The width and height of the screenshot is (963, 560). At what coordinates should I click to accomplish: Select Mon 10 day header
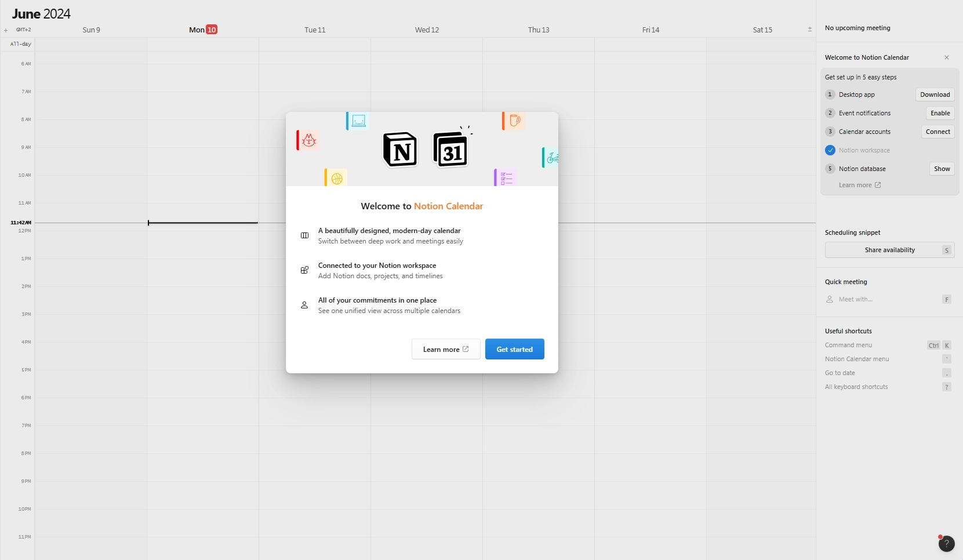(x=203, y=30)
